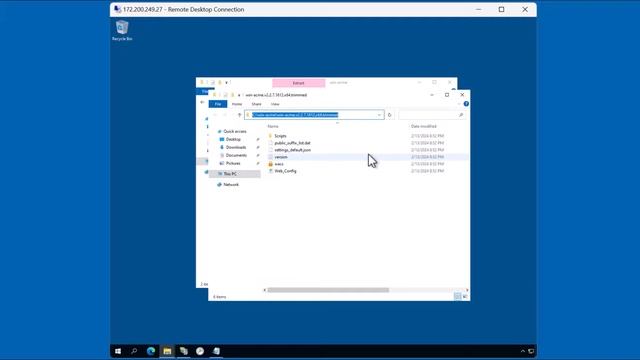Show hidden system tray icons chevron
Screen dimensions: 640x360
click(523, 351)
